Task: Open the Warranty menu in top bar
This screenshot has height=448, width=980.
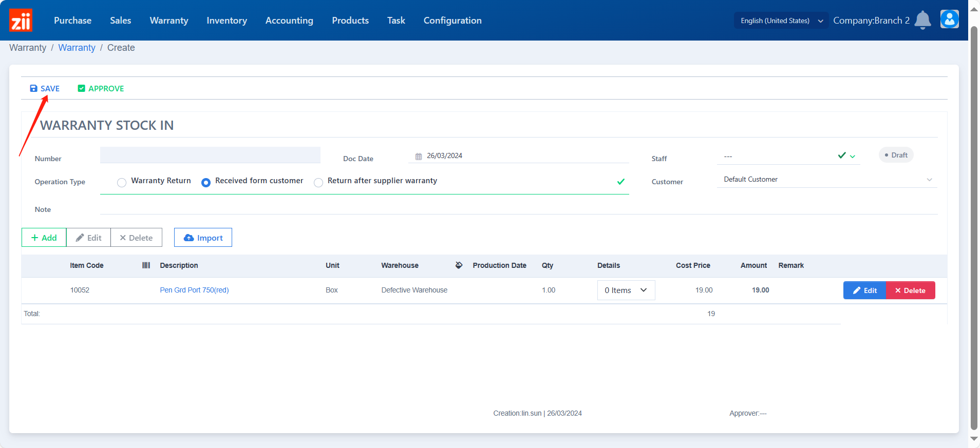Action: (169, 21)
